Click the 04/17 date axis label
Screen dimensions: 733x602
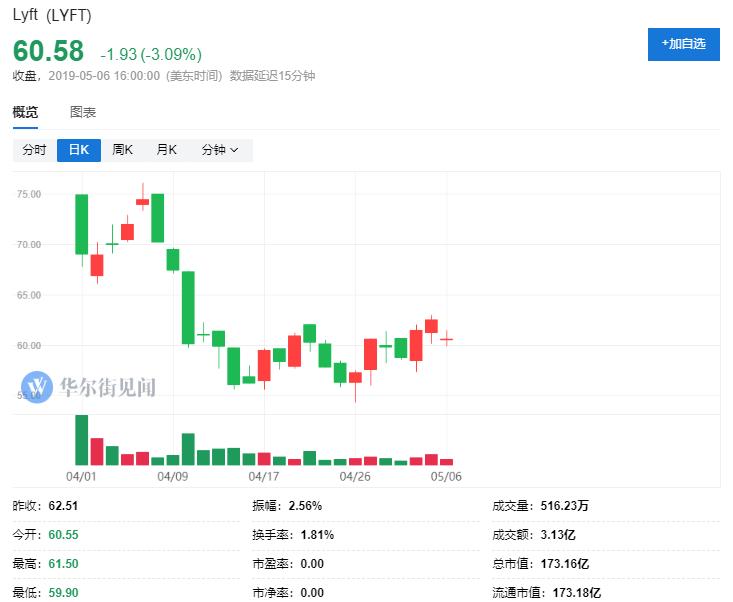click(x=264, y=476)
